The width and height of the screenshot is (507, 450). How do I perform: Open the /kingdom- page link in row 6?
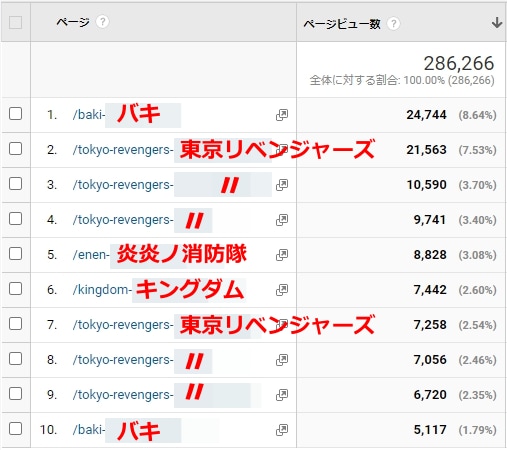[x=102, y=290]
